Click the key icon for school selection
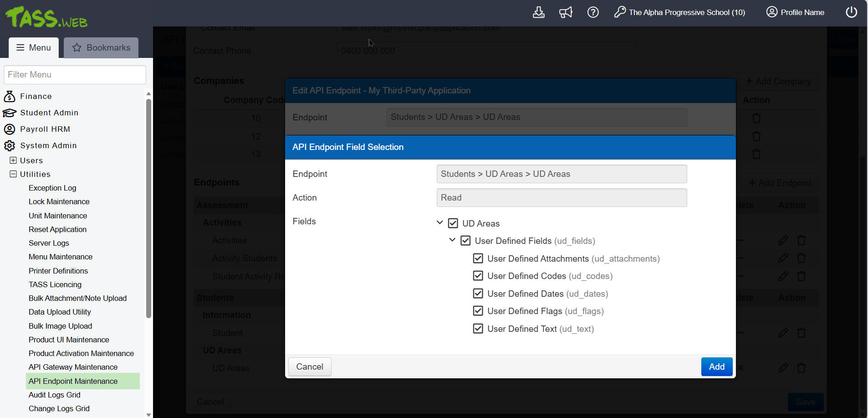 pyautogui.click(x=620, y=12)
